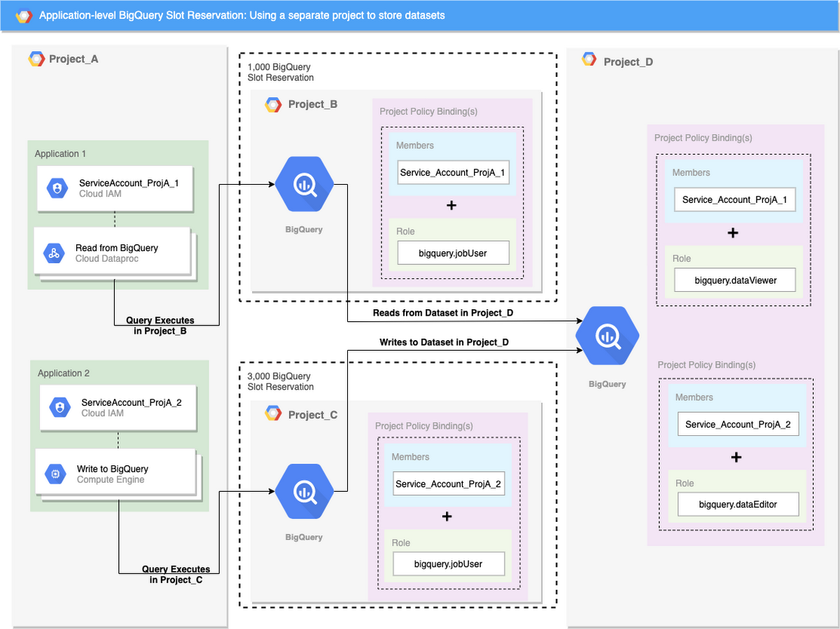Click BigQuery caption under Project_C icon
Screen dimensions: 840x629
pyautogui.click(x=304, y=537)
